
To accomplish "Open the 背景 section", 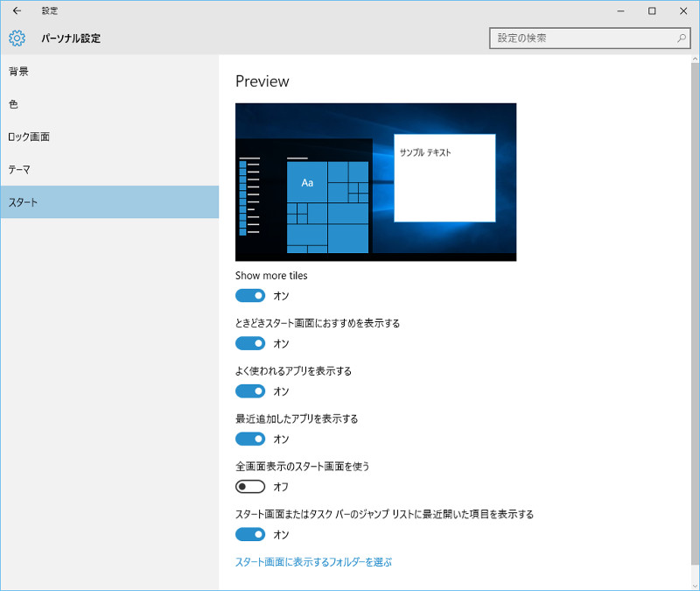I will [109, 72].
